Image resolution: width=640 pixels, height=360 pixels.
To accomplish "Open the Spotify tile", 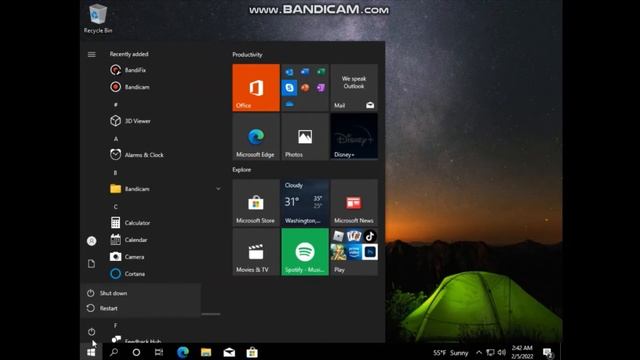I will click(305, 252).
